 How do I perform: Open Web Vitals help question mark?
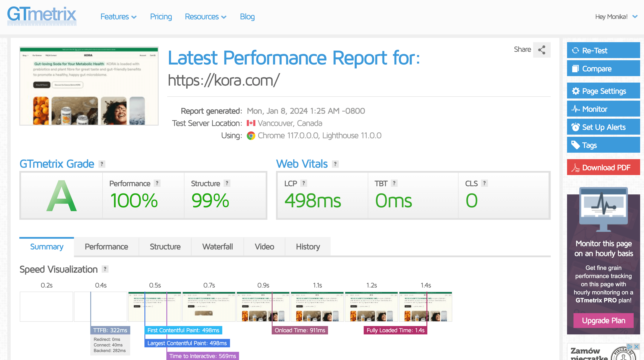pos(335,164)
